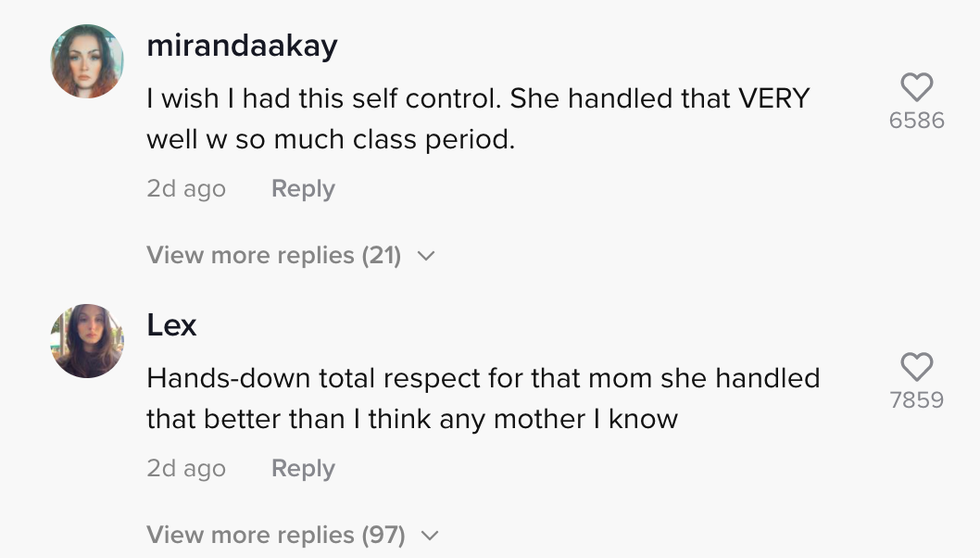Expand View more replies (97)
Viewport: 980px width, 558px height.
(x=275, y=535)
